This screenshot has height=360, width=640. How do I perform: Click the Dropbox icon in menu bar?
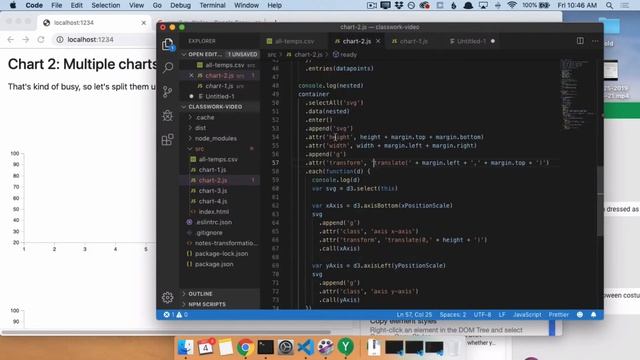(x=398, y=5)
